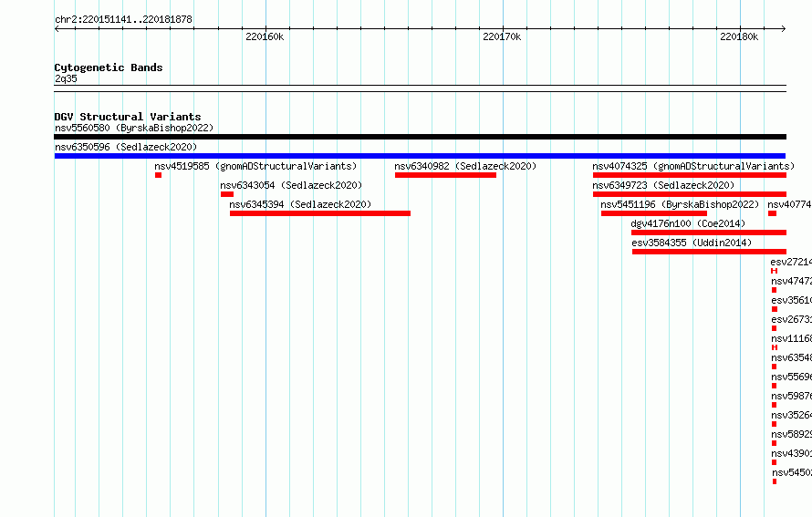Open nsv5451196 (ByrskaBishop2022) label
Viewport: 812px width, 517px height.
coord(680,204)
